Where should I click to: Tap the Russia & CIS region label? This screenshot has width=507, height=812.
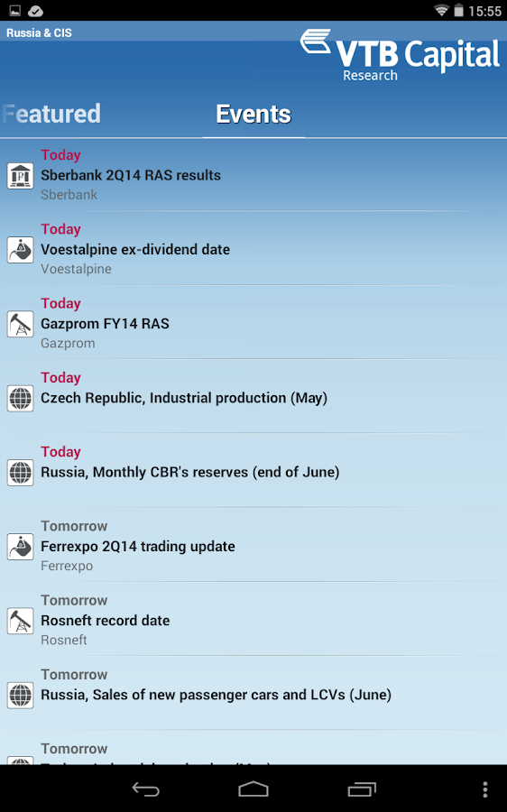pyautogui.click(x=39, y=32)
